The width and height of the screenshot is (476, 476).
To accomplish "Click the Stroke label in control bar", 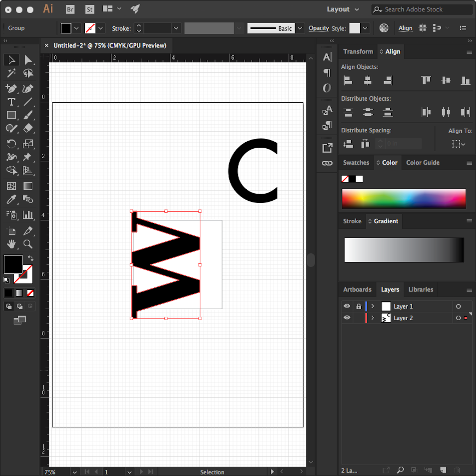I will point(121,28).
